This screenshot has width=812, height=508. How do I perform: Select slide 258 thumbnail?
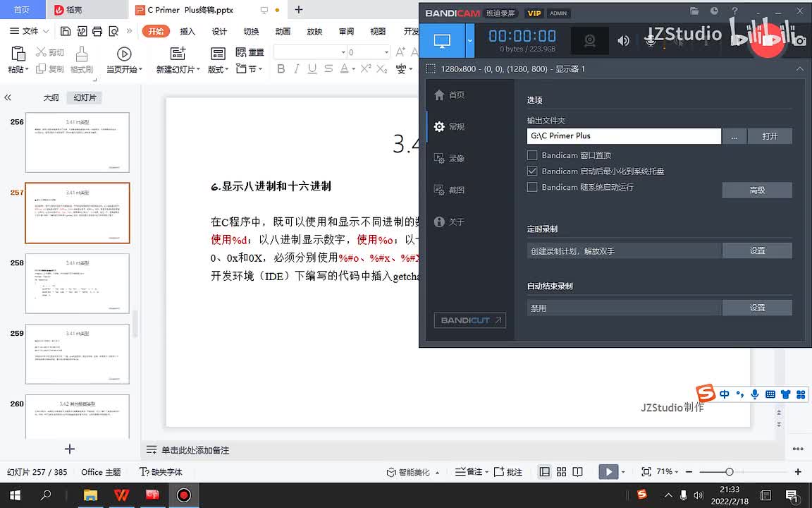[x=77, y=284]
